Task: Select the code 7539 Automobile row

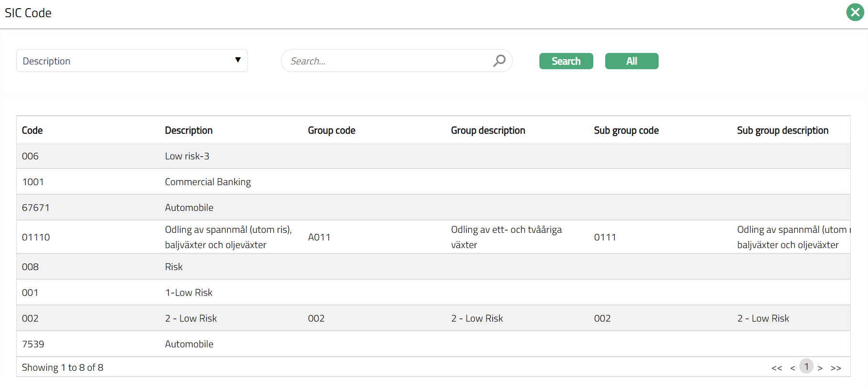Action: click(x=189, y=344)
